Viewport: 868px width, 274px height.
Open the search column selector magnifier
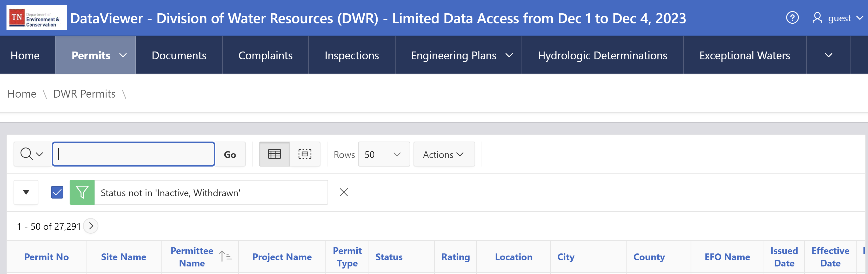[x=32, y=154]
